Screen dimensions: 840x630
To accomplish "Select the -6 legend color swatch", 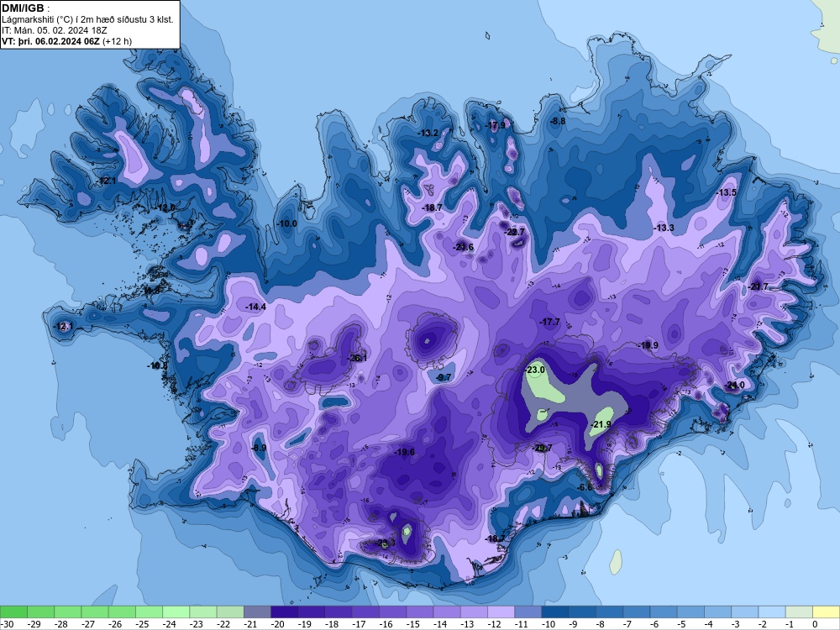I will pos(664,612).
